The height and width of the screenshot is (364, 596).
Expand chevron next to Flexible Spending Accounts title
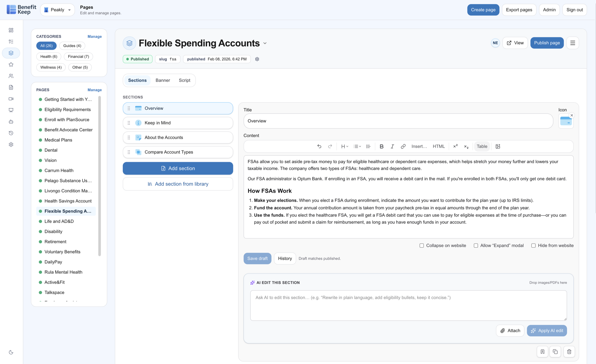265,43
